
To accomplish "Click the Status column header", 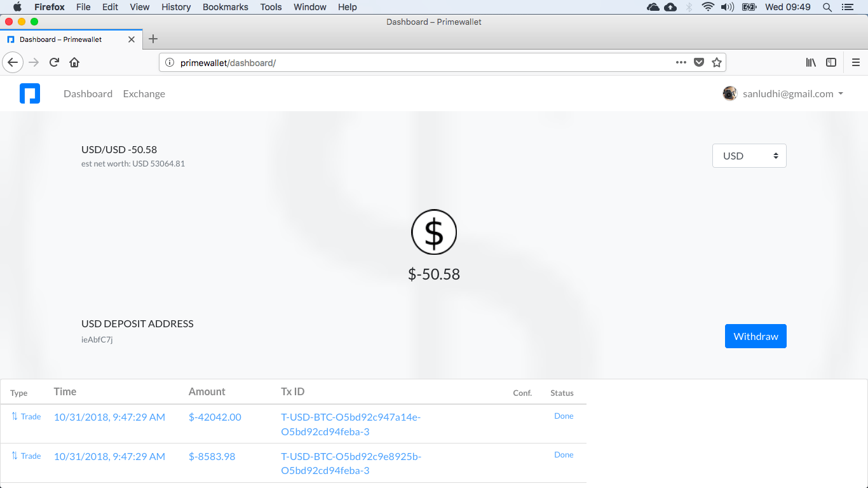I will 562,393.
